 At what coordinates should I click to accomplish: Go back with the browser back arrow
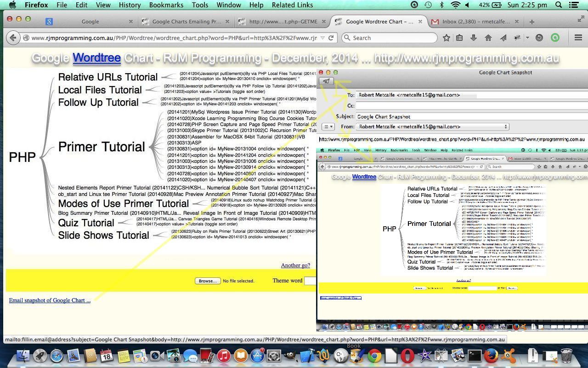pyautogui.click(x=13, y=38)
